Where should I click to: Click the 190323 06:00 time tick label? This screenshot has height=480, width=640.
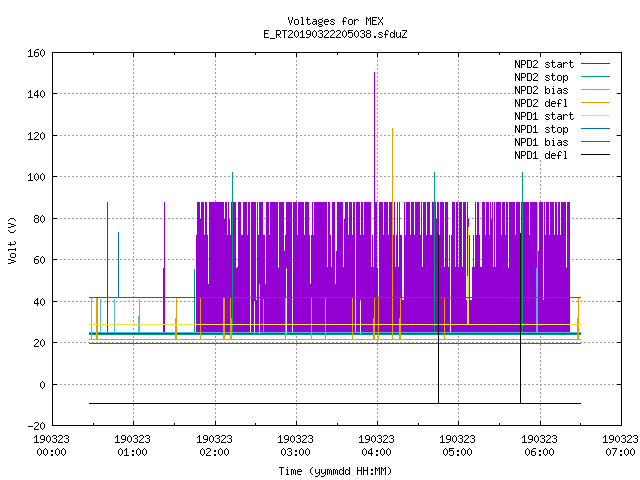[539, 446]
